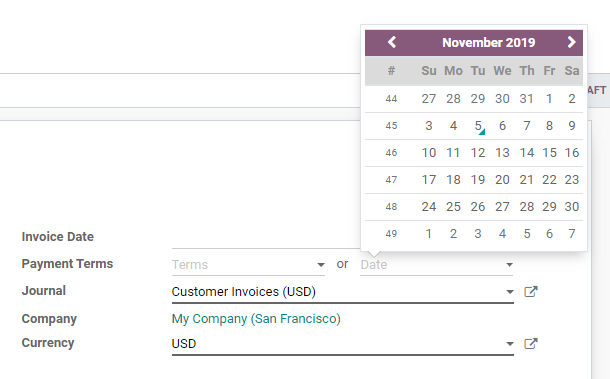Expand the Payment Terms dropdown
Image resolution: width=610 pixels, height=379 pixels.
tap(321, 265)
